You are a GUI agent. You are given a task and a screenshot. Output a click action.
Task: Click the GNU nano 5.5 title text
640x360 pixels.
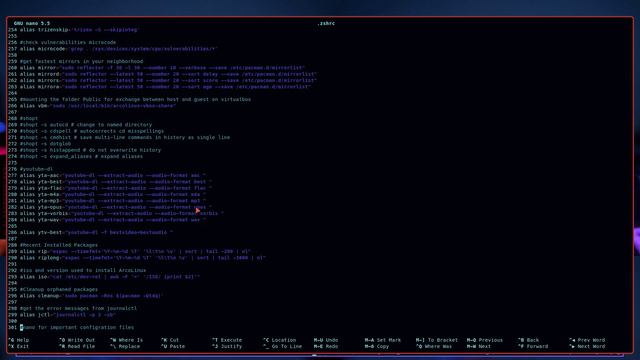pyautogui.click(x=32, y=24)
